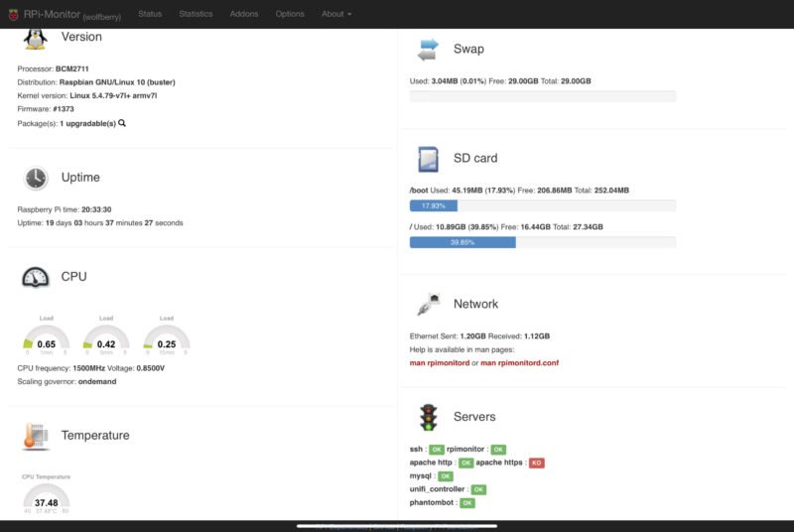The width and height of the screenshot is (794, 532).
Task: Click the Tux penguin Version icon
Action: 35,39
